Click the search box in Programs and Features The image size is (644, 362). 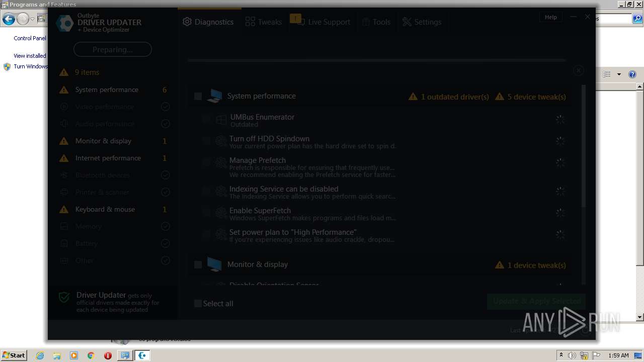point(613,19)
